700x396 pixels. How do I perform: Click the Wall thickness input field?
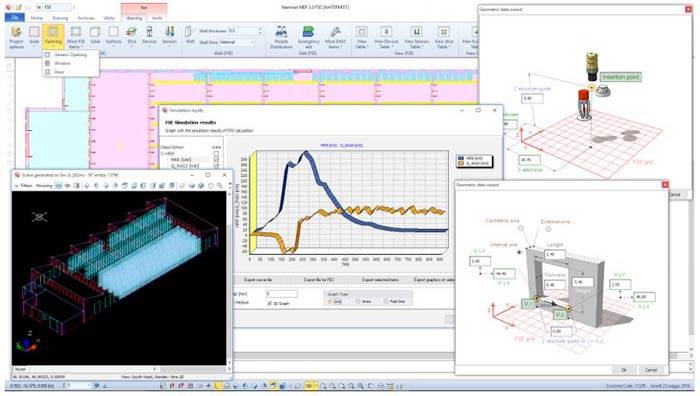coord(242,31)
